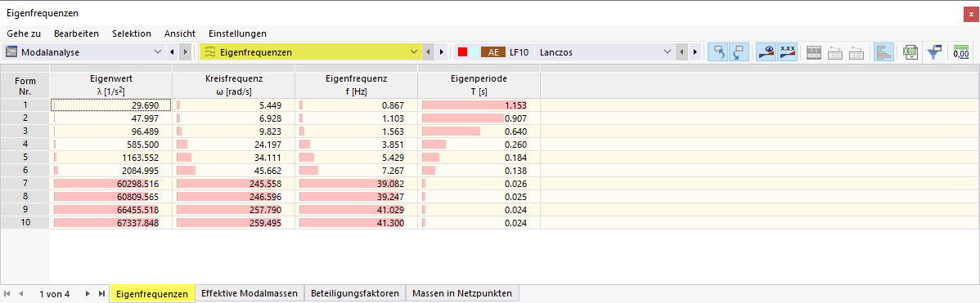This screenshot has width=980, height=303.
Task: Select the Eigenfrequenzen bottom tab
Action: [x=152, y=293]
